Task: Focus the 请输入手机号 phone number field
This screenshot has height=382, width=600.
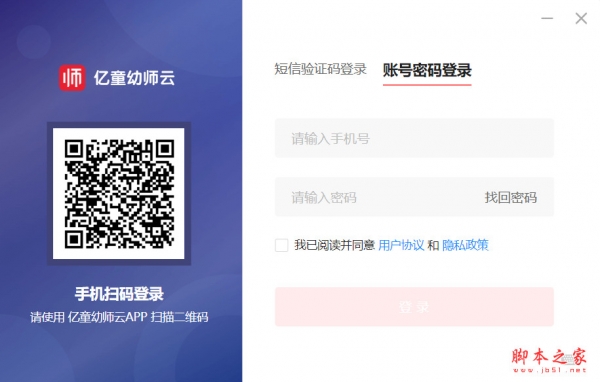Action: tap(414, 138)
